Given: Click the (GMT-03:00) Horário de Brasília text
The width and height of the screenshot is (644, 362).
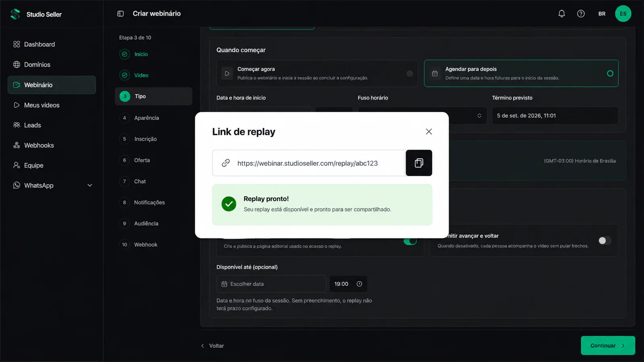Looking at the screenshot, I should pos(580,161).
